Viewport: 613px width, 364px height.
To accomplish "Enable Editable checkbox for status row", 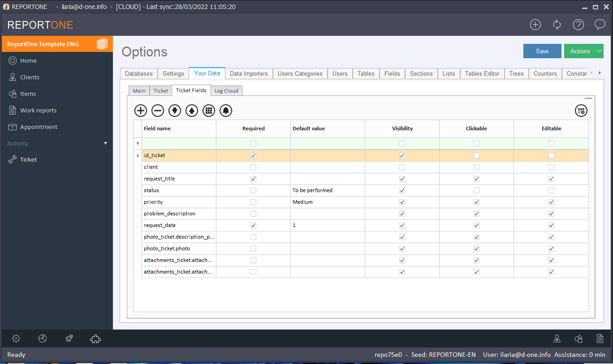I will point(551,190).
